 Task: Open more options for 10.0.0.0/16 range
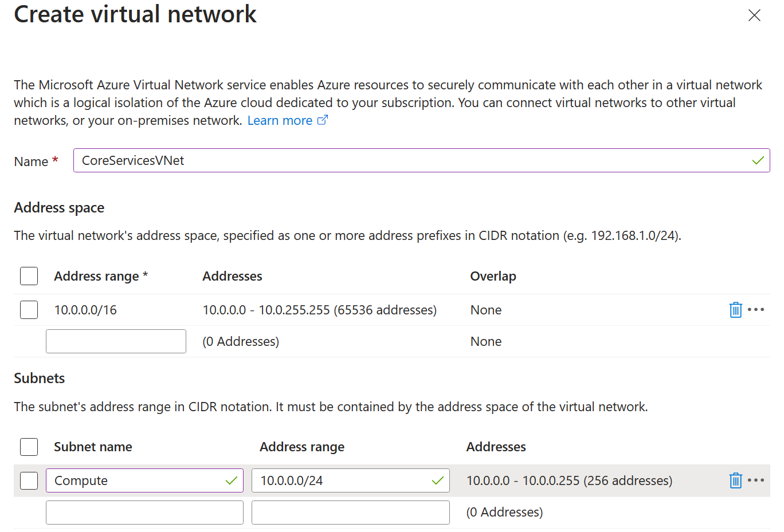pos(756,310)
